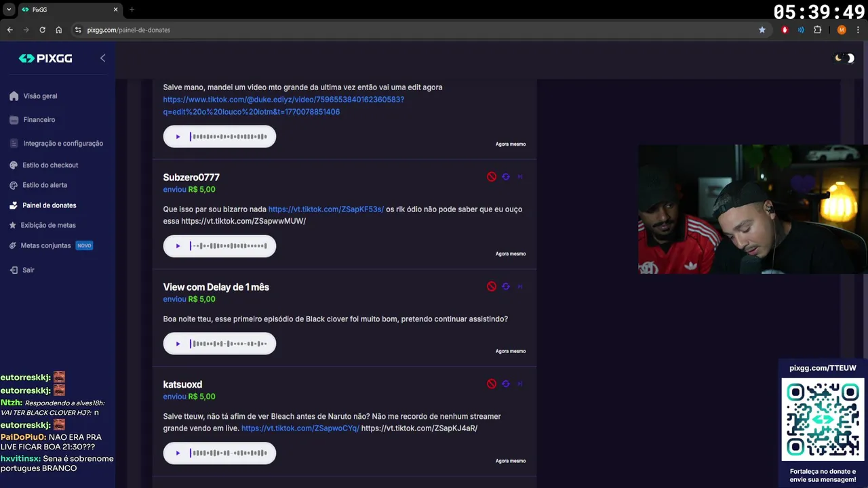Play the Salve mano donation audio
868x488 pixels.
pos(178,137)
